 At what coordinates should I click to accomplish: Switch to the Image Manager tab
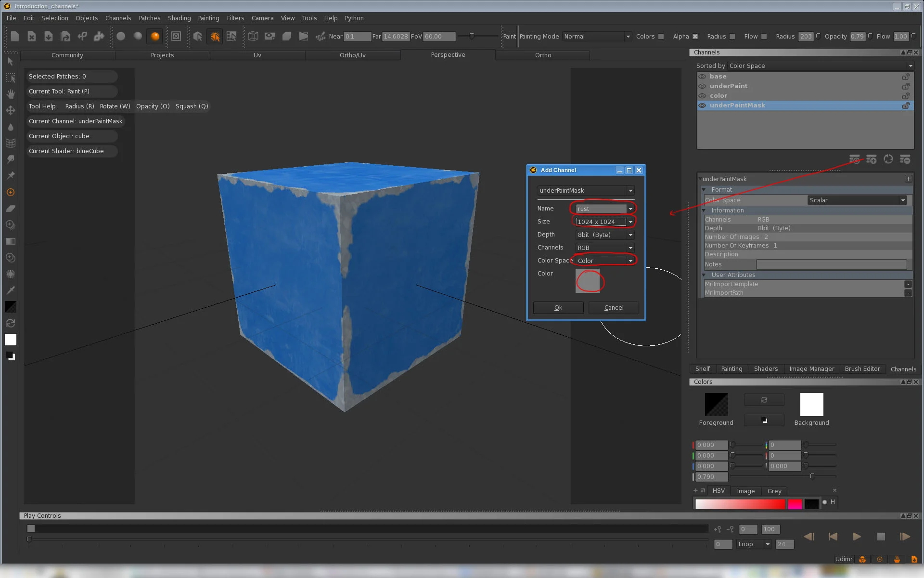(812, 369)
